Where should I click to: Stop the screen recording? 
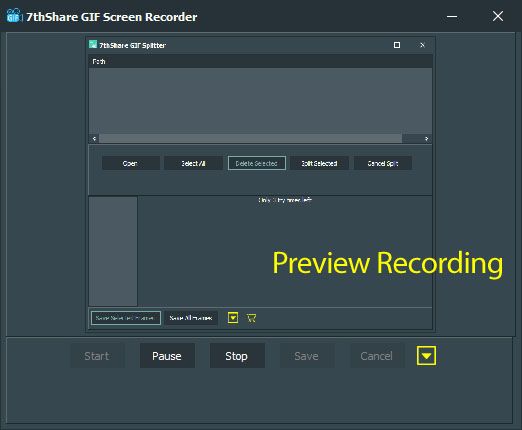[x=237, y=356]
